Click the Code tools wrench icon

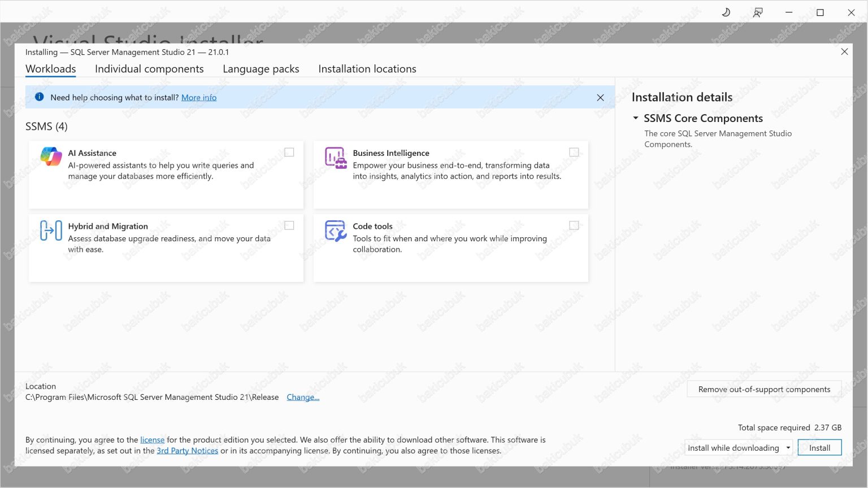[x=335, y=230]
